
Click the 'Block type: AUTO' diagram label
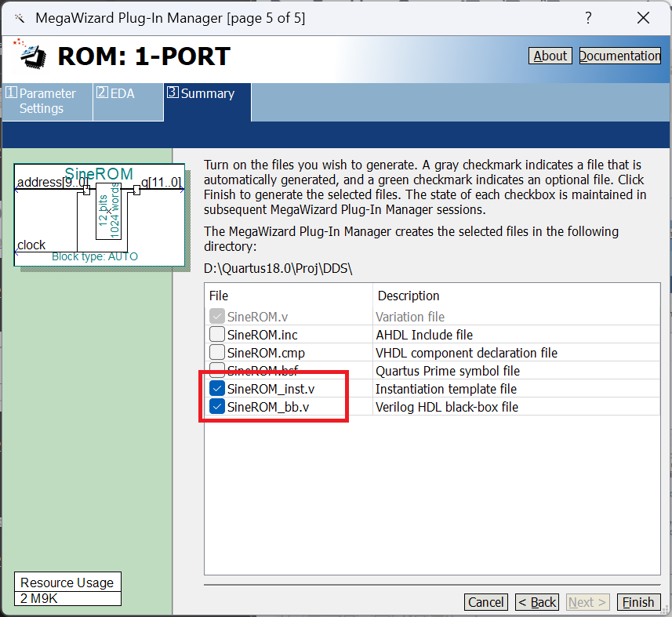click(x=95, y=256)
